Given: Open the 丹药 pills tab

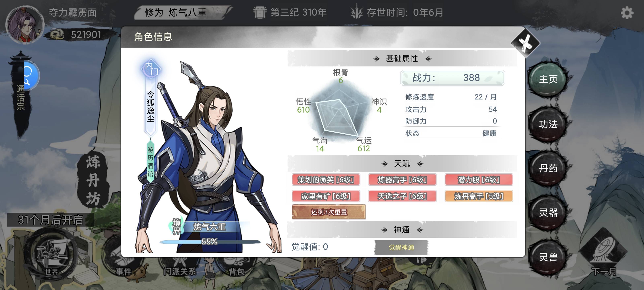Looking at the screenshot, I should pos(548,168).
